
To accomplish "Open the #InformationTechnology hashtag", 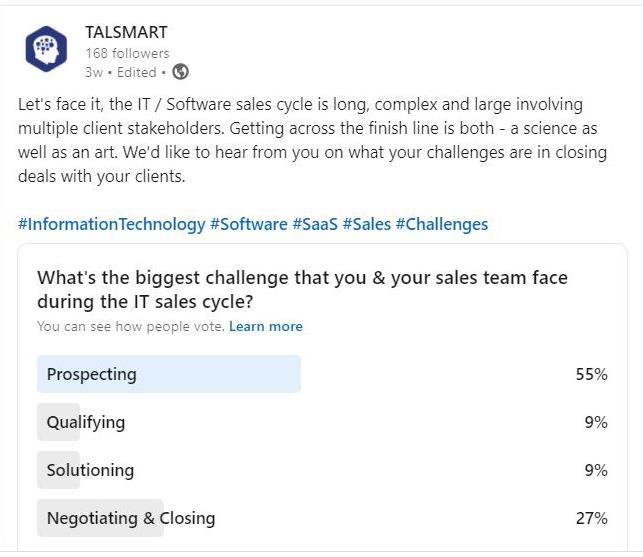I will tap(111, 224).
